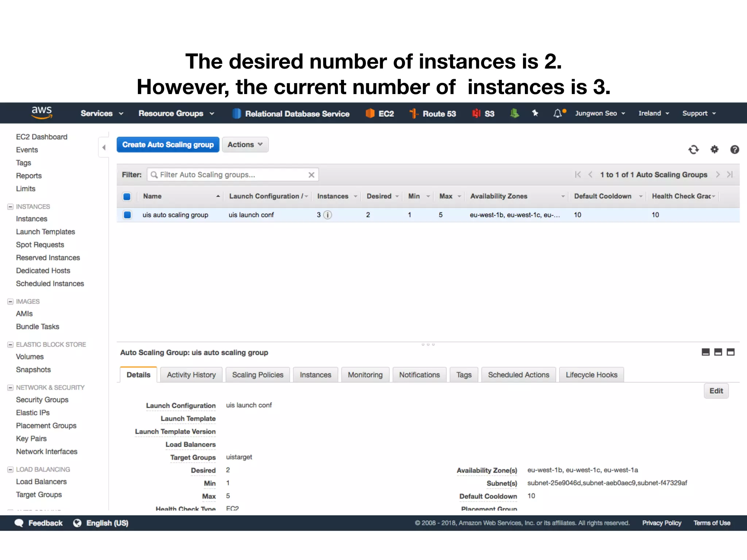Open Volumes in the sidebar
The image size is (747, 560).
30,357
